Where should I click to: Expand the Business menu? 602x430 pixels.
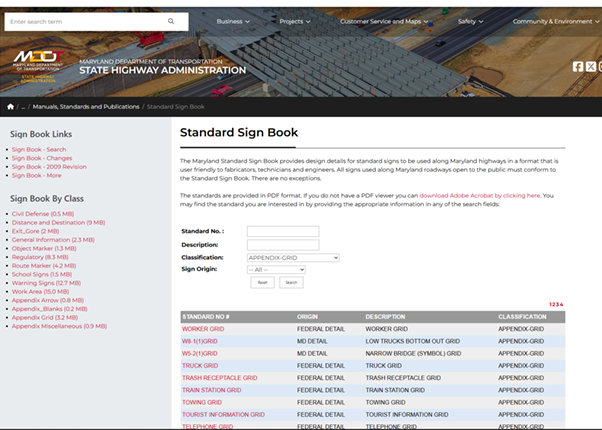(233, 22)
